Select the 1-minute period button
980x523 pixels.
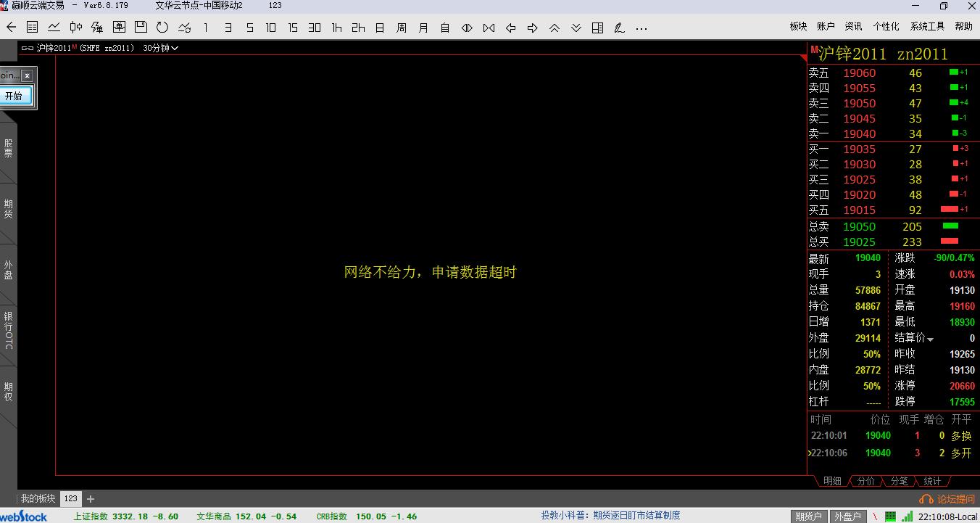(x=206, y=28)
